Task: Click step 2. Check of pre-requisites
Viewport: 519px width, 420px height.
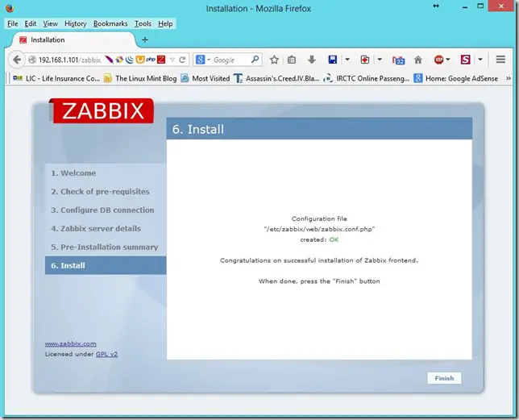Action: tap(100, 192)
